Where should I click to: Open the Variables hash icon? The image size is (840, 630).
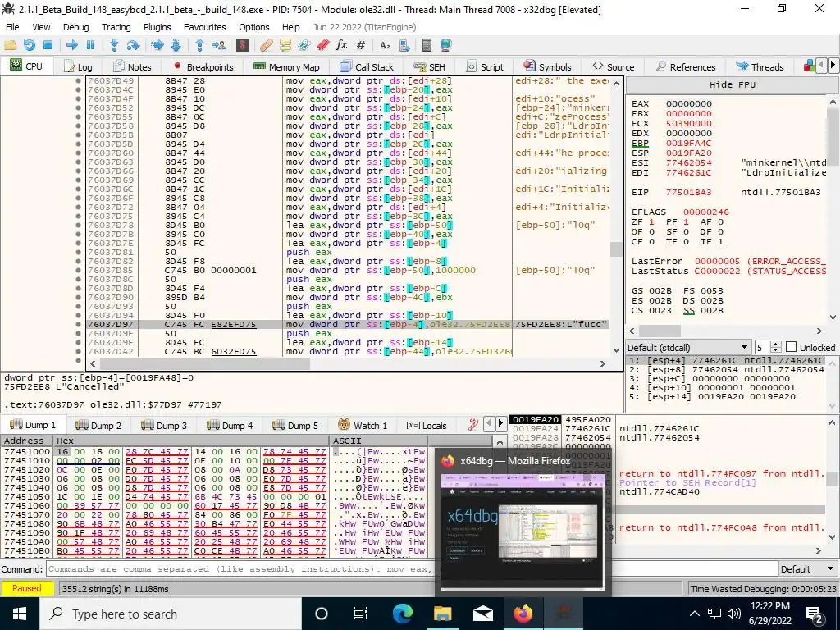click(361, 46)
